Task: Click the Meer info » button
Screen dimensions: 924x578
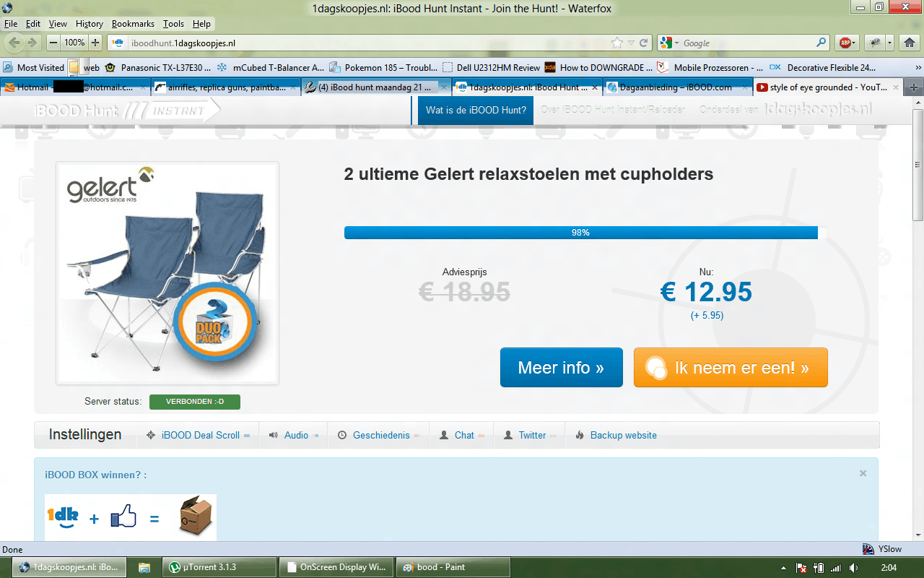Action: point(561,367)
